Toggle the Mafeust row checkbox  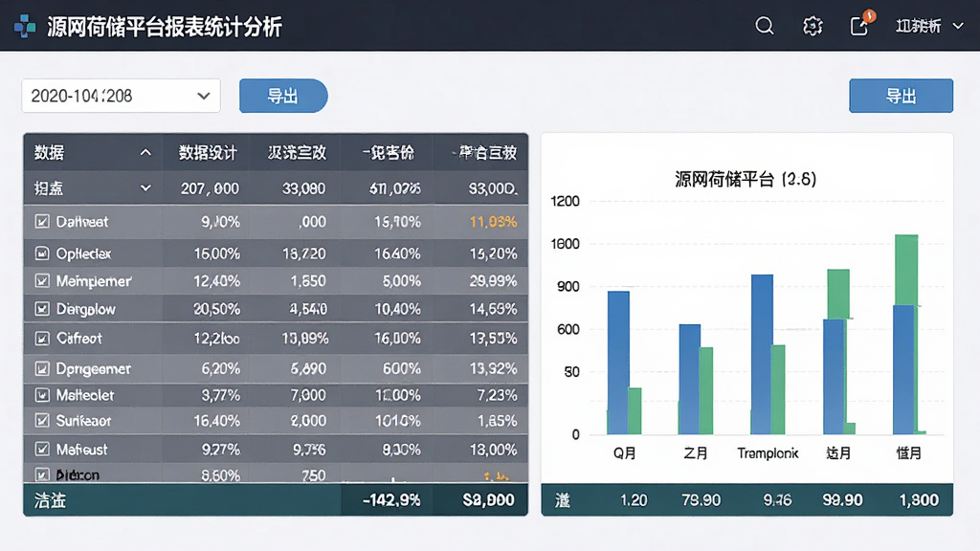pos(42,449)
